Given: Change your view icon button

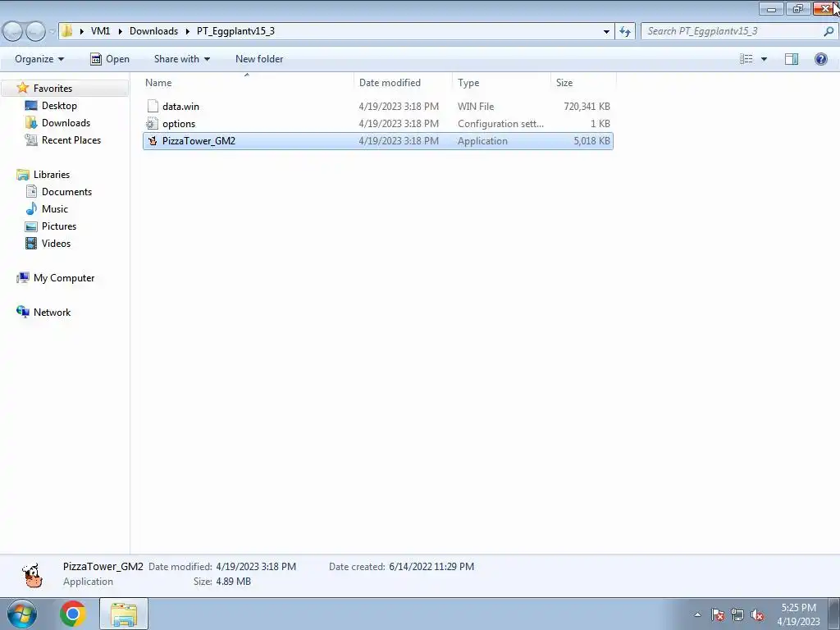Looking at the screenshot, I should pyautogui.click(x=746, y=59).
